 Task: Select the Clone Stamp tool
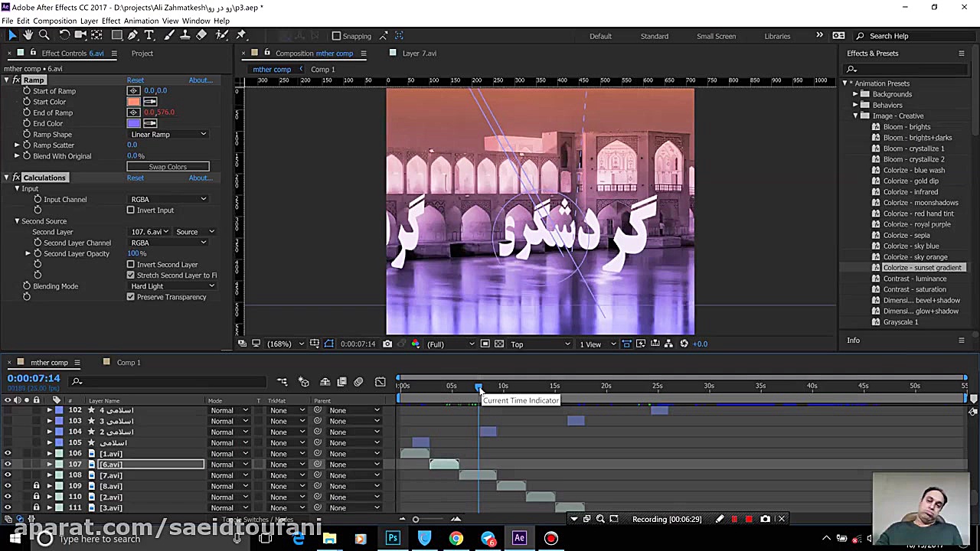(x=185, y=35)
